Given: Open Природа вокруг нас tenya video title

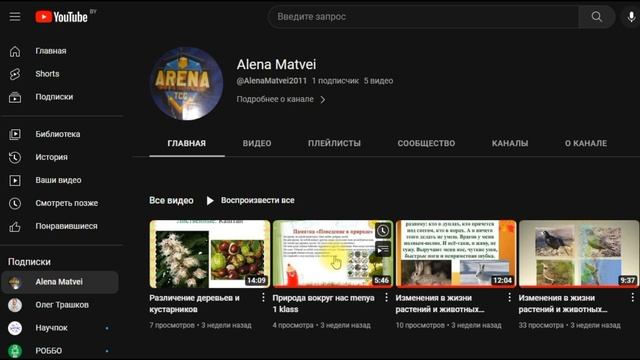Looking at the screenshot, I should coord(323,304).
